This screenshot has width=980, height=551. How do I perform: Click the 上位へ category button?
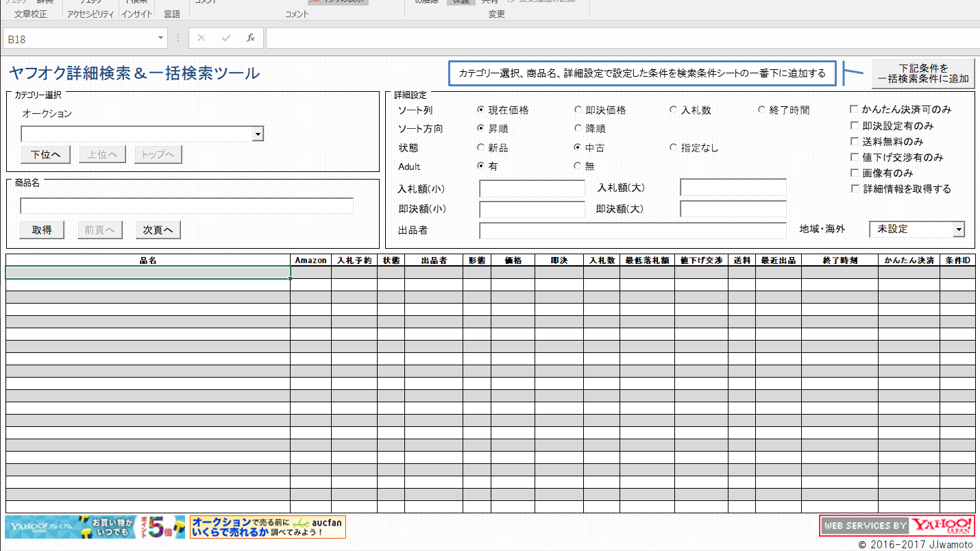pos(102,155)
